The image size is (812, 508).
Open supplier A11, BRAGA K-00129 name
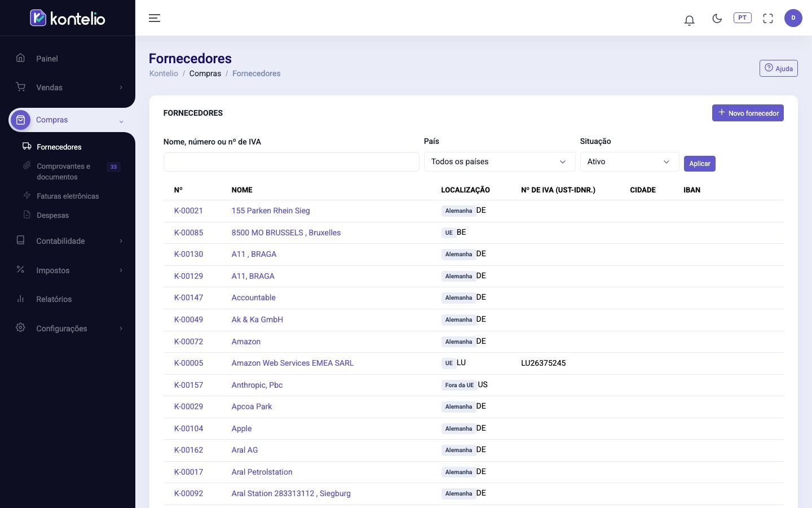coord(253,276)
